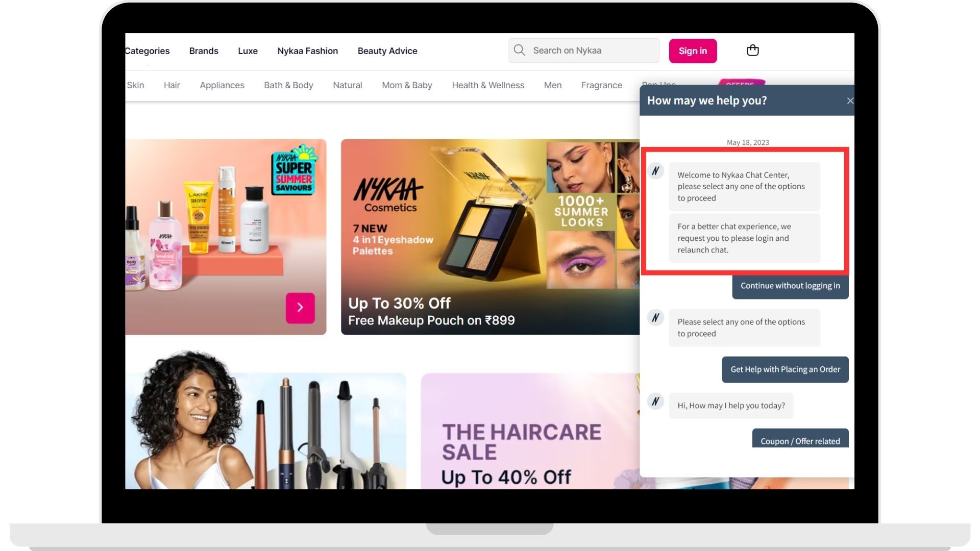
Task: Open the shopping bag icon
Action: (752, 50)
